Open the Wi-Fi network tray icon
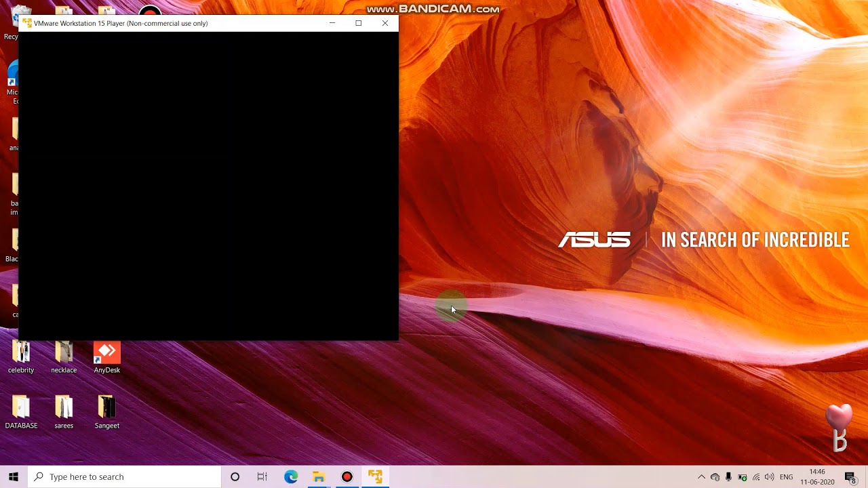The width and height of the screenshot is (868, 488). pos(755,477)
